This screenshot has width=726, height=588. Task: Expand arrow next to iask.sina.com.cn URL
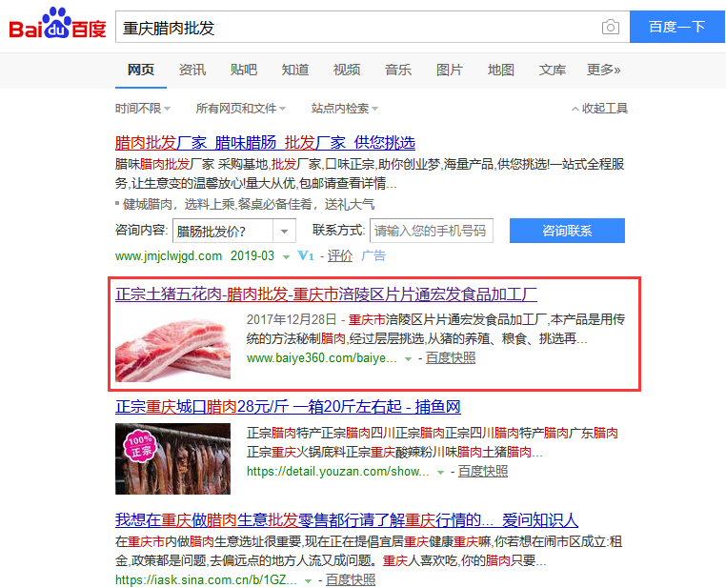(308, 580)
